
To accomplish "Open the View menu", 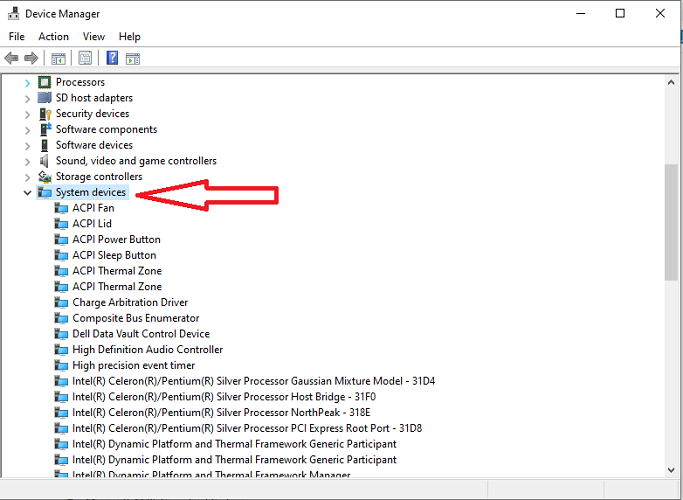I will [94, 37].
